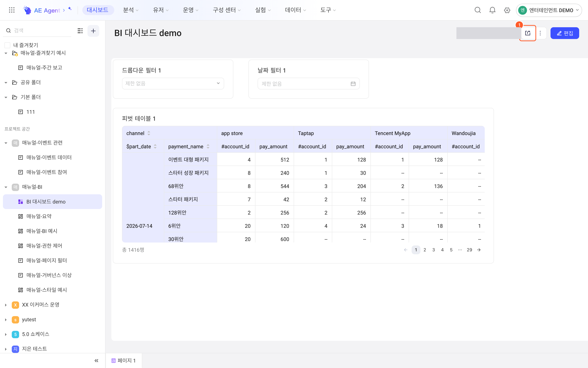Open notifications bell icon
This screenshot has height=368, width=588.
coord(492,10)
